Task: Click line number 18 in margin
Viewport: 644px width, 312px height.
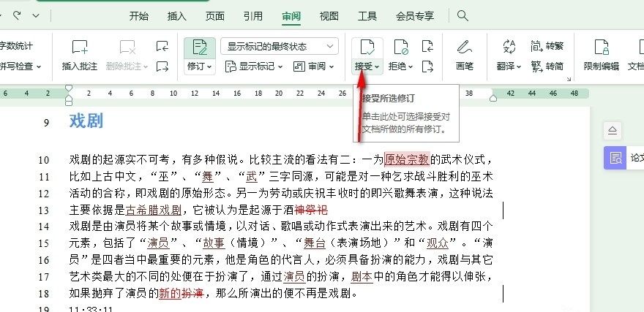Action: point(44,294)
